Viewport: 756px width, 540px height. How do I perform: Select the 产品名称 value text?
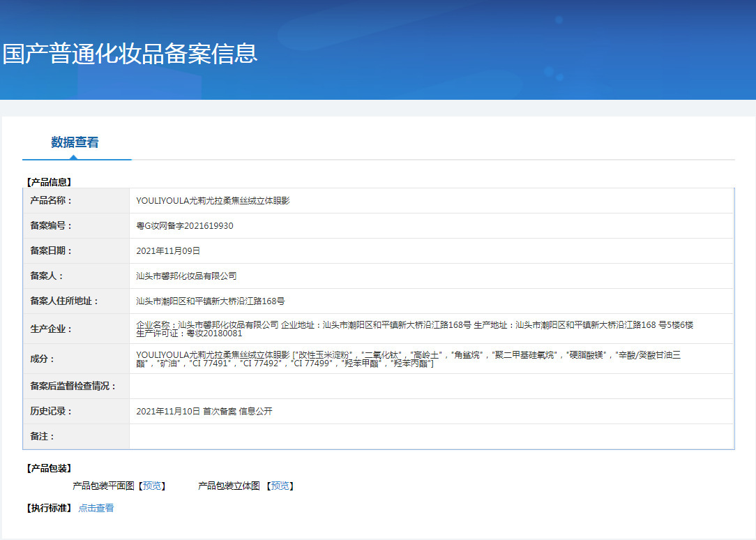click(213, 200)
